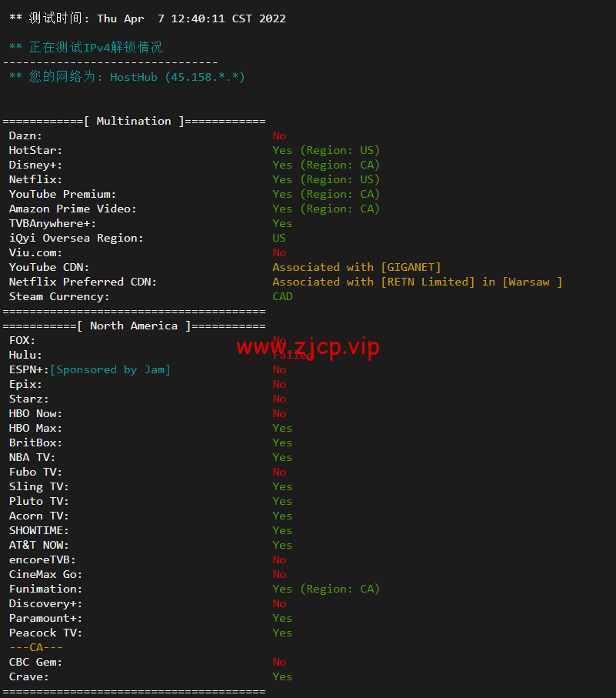
Task: Click the 'Disney+:' label
Action: 35,165
